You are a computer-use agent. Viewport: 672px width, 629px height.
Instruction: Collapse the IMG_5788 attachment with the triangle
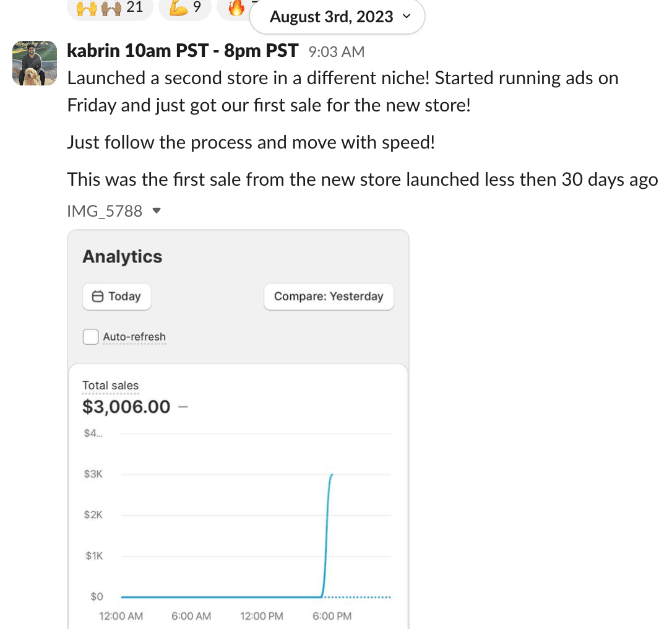point(157,211)
